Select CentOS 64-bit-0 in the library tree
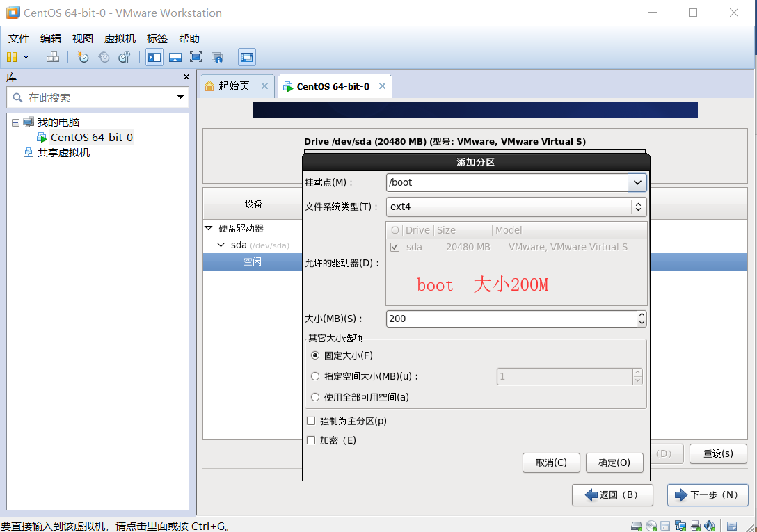This screenshot has height=532, width=757. [x=92, y=138]
